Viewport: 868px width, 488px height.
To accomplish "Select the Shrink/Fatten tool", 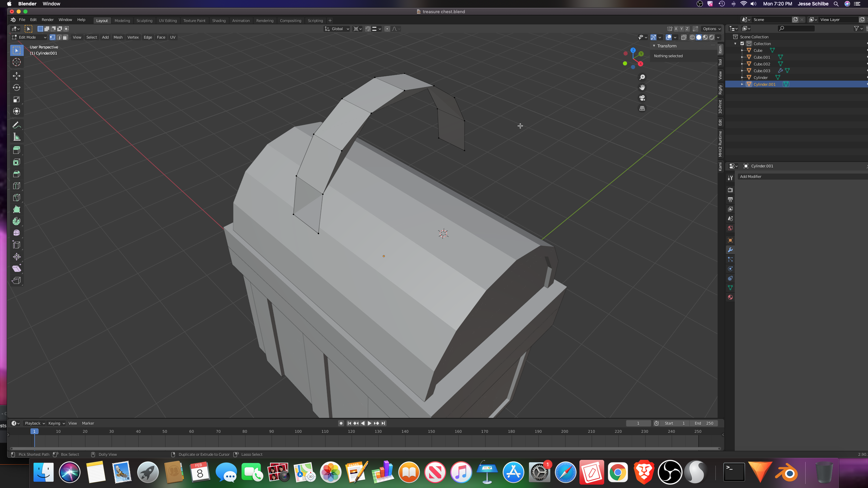I will pos(16,257).
